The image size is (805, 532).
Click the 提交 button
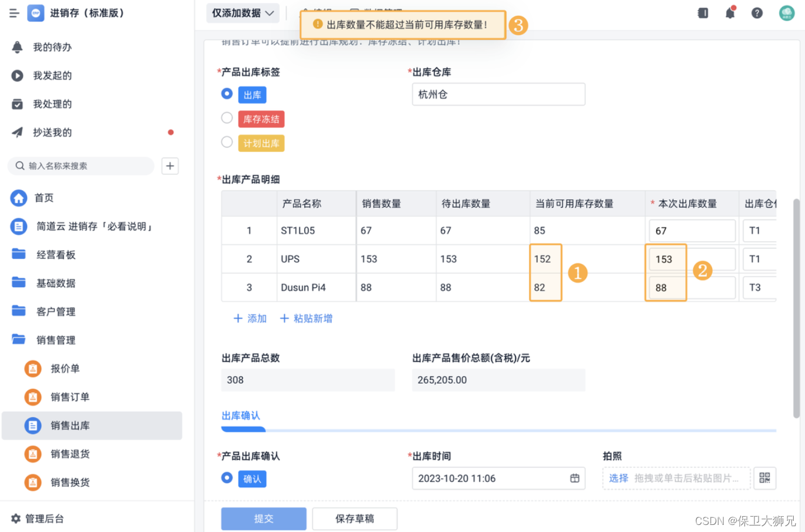(x=264, y=518)
